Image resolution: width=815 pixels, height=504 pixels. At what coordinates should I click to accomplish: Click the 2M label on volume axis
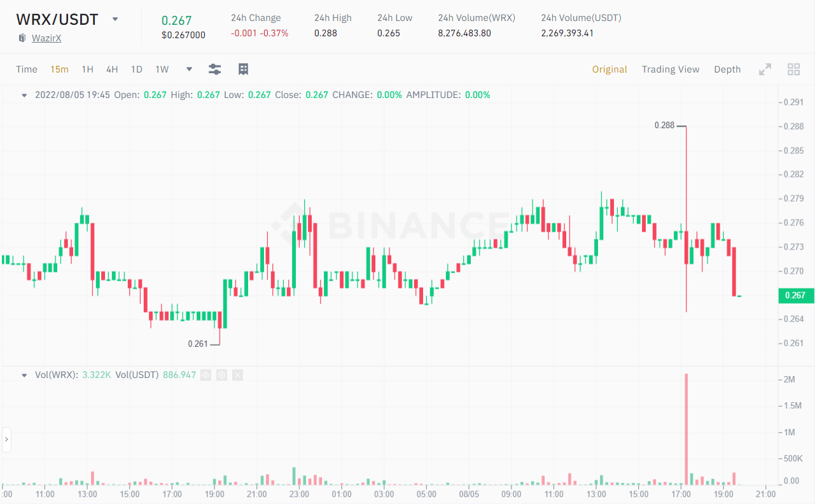[x=789, y=379]
